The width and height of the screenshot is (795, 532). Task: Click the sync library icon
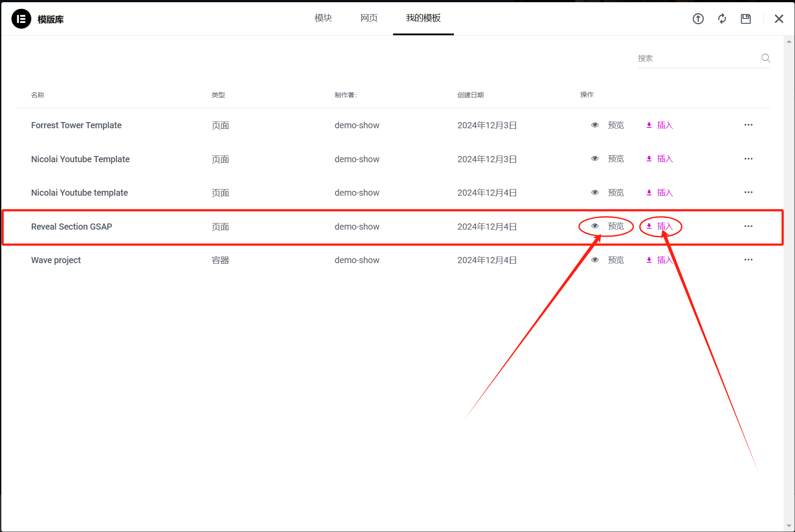[x=722, y=19]
